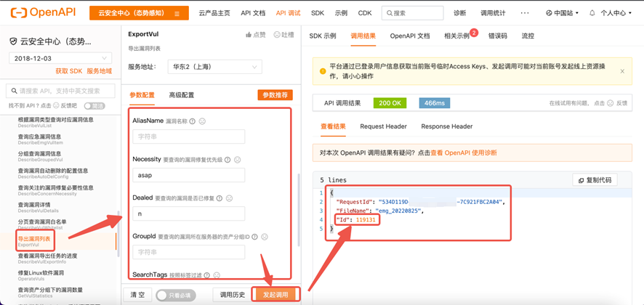Click the API list vertical scrollbar
Screen dimensions: 644x305
pos(118,234)
